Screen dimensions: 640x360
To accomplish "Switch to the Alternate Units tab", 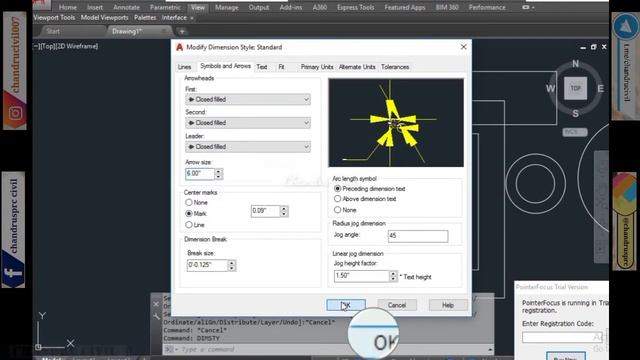I will pyautogui.click(x=357, y=67).
